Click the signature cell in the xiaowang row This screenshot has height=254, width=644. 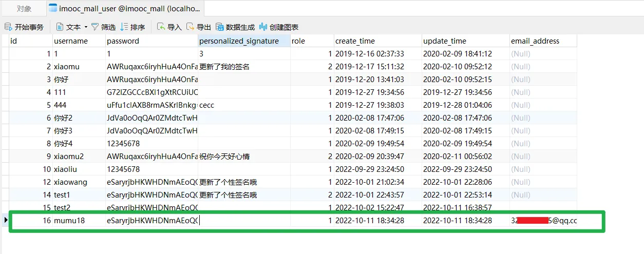pyautogui.click(x=244, y=182)
